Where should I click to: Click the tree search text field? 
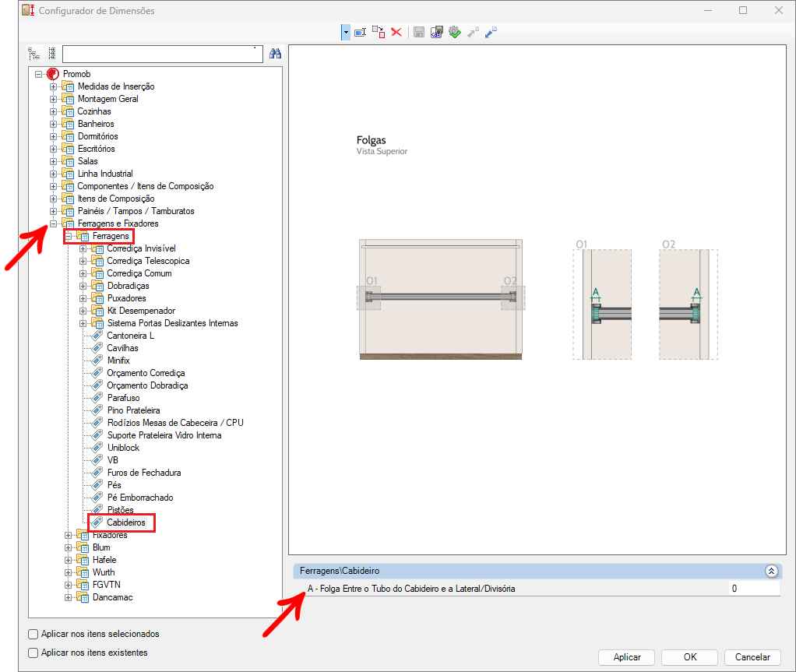(163, 54)
